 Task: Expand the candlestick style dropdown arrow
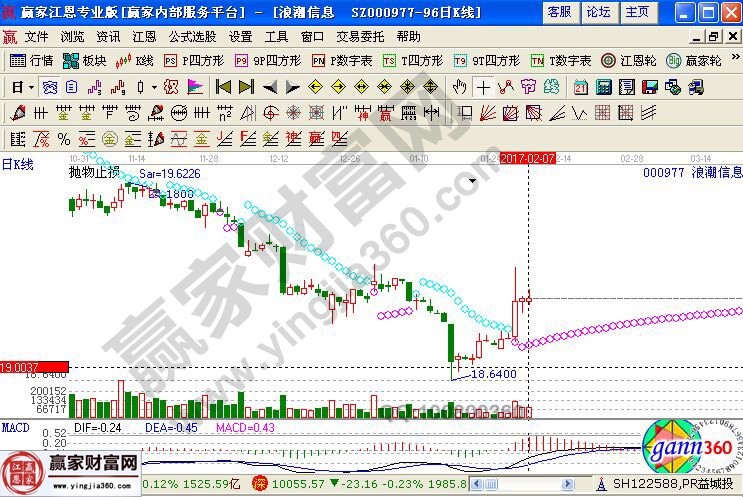click(x=152, y=87)
